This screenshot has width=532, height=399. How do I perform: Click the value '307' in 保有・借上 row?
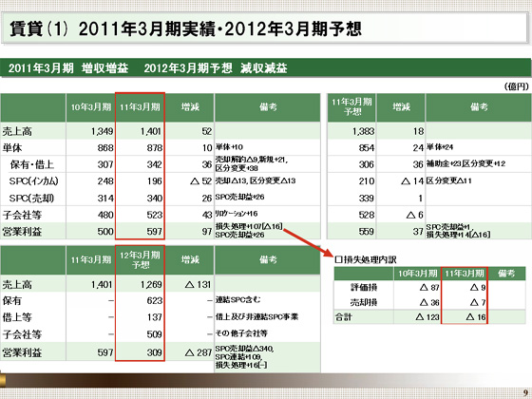click(x=105, y=164)
